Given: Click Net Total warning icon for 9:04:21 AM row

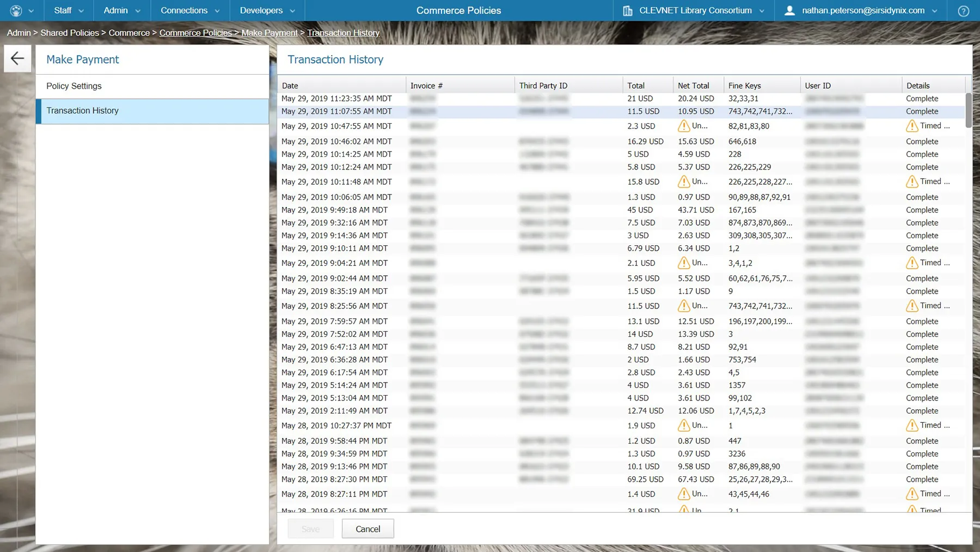Looking at the screenshot, I should click(683, 263).
